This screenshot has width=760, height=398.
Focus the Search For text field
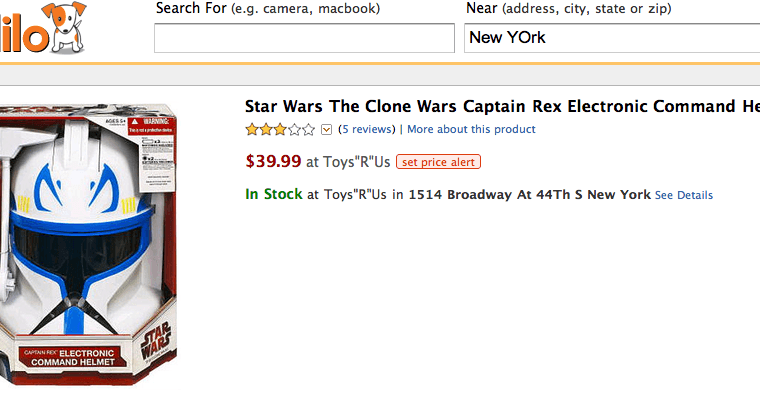click(x=304, y=38)
